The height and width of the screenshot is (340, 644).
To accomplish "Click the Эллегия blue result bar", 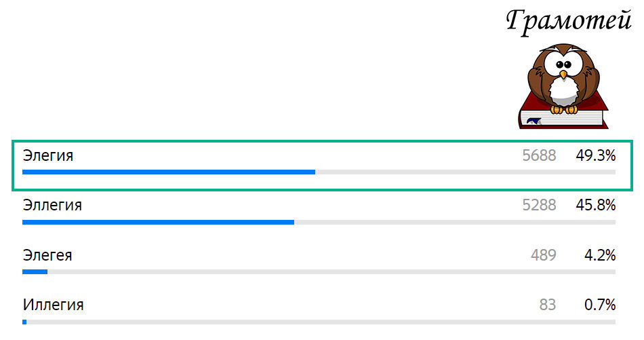I will [x=158, y=223].
